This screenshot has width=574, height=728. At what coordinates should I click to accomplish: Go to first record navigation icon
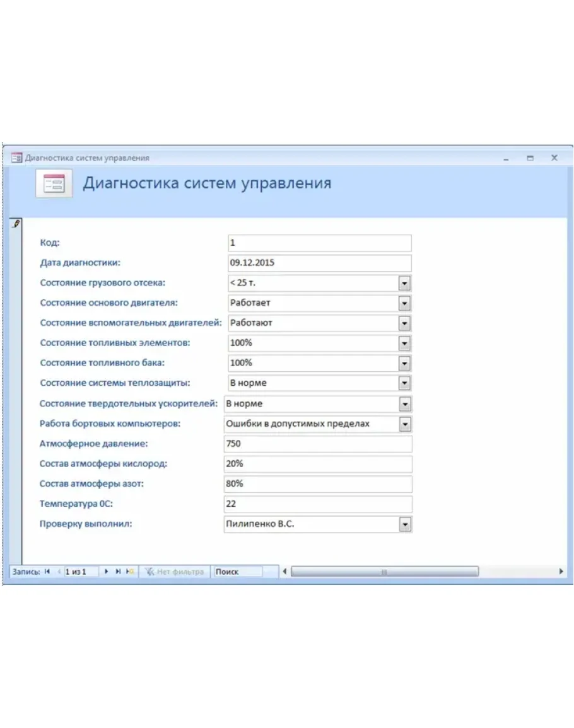pos(47,572)
